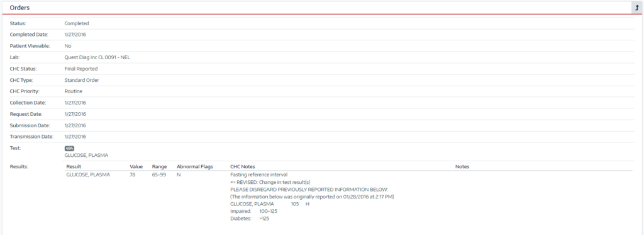This screenshot has height=235, width=644.
Task: Click the Diabetes: >125 note line
Action: pos(250,219)
